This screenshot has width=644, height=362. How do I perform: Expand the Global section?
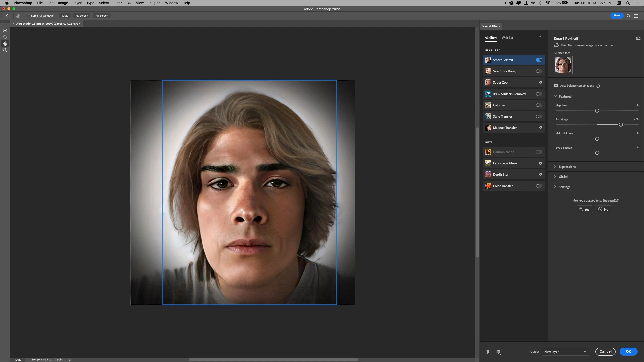563,177
